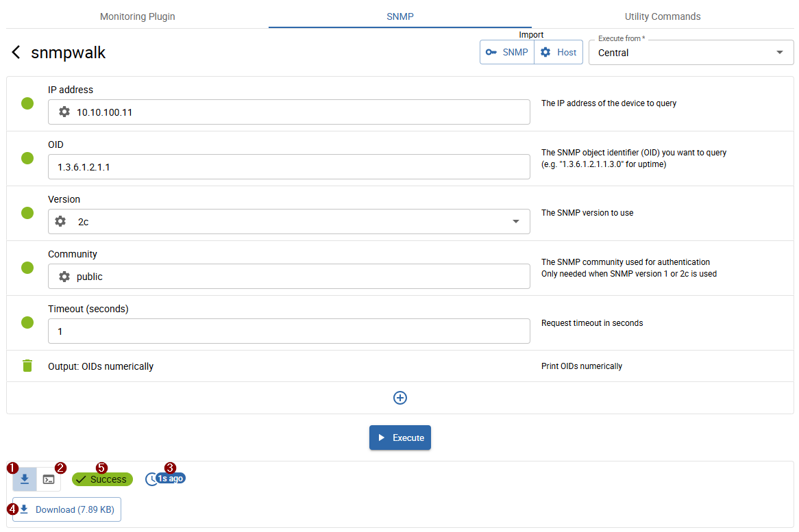Switch to the Monitoring Plugin tab
The height and width of the screenshot is (532, 799).
click(x=137, y=16)
